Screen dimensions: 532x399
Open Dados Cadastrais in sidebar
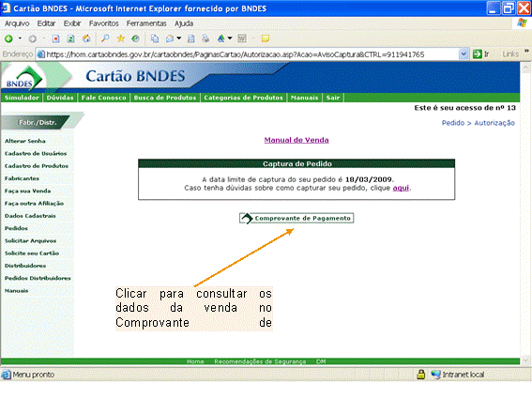click(x=30, y=216)
